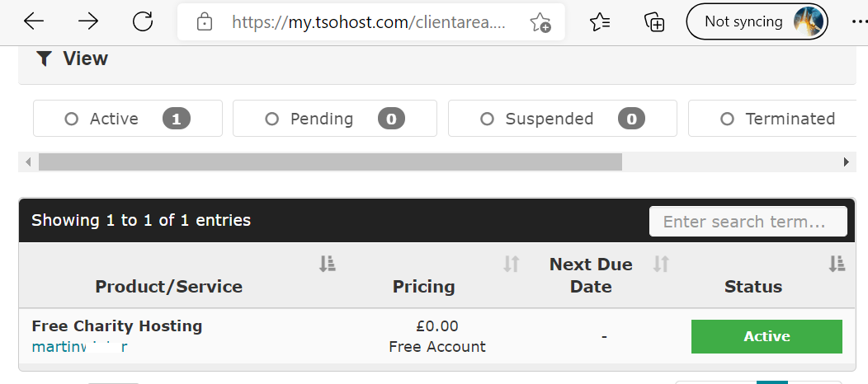868x384 pixels.
Task: Click the padlock site info icon
Action: 205,22
